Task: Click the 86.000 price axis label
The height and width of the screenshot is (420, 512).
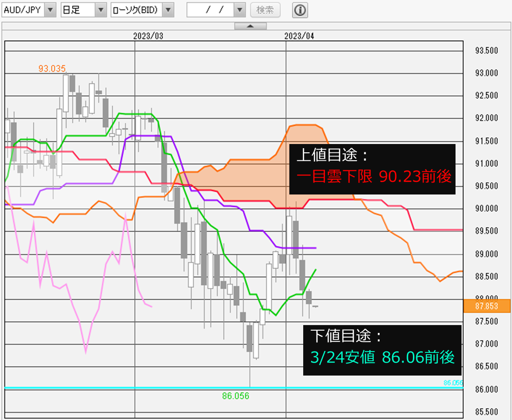Action: pos(487,389)
